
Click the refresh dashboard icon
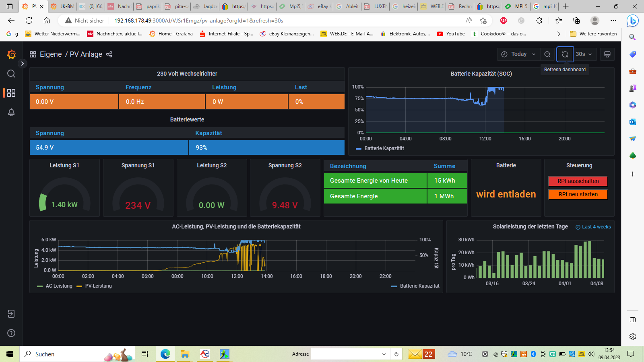(x=565, y=54)
